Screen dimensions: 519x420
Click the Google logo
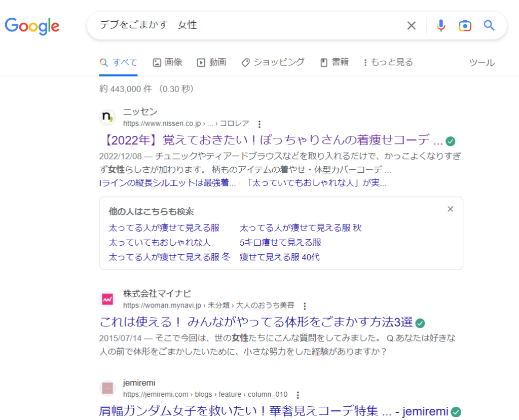point(32,26)
